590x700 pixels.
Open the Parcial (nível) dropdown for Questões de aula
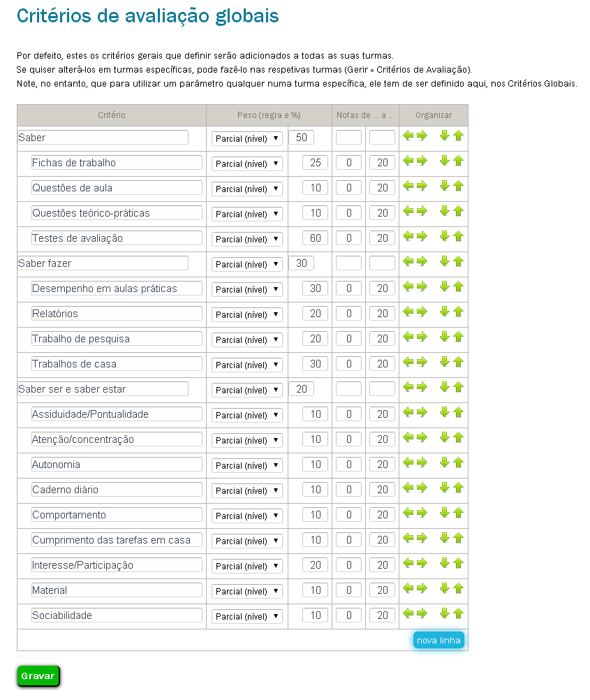click(247, 189)
